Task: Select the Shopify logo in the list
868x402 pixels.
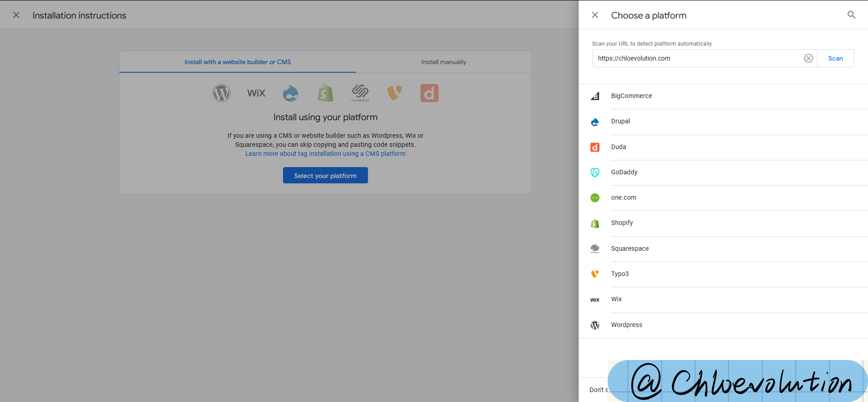Action: pyautogui.click(x=595, y=223)
